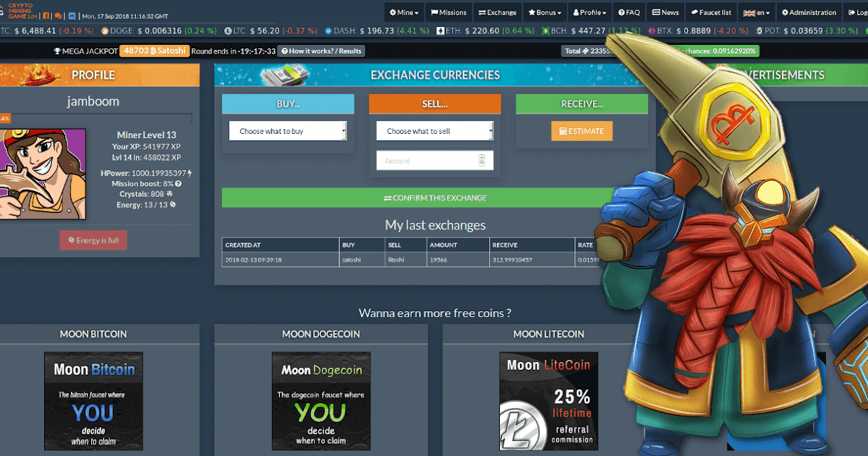The image size is (868, 456).
Task: Open the Moon Dogecoin faucet banner
Action: [x=321, y=402]
